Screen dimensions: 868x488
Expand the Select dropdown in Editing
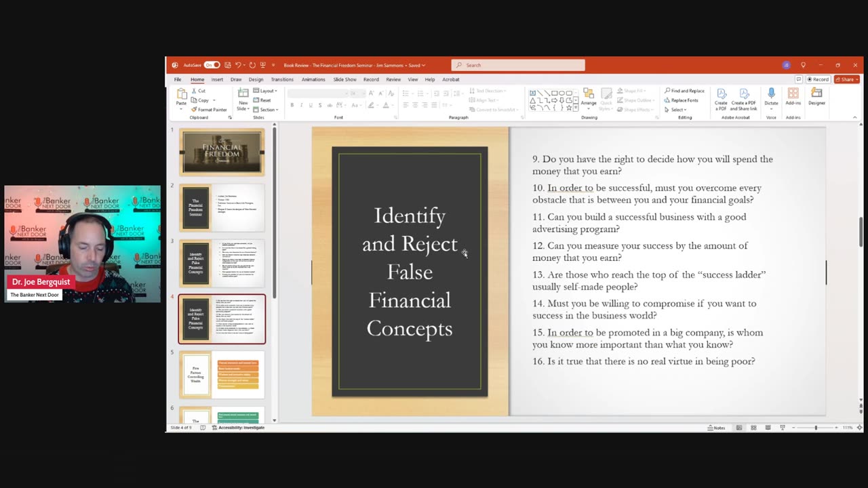(x=675, y=110)
